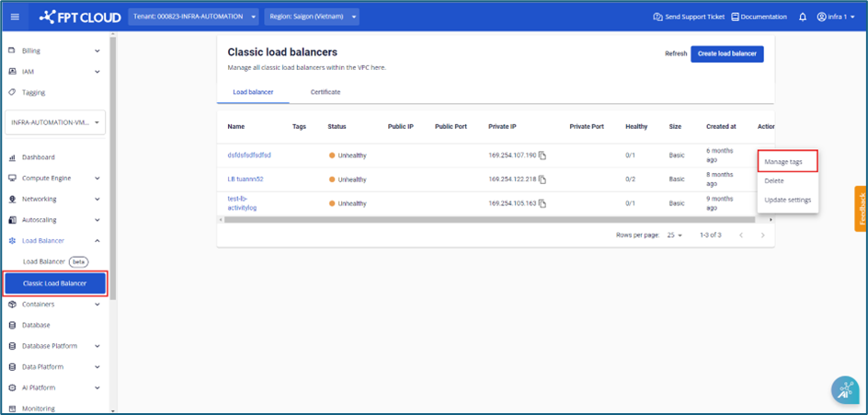Viewport: 868px width, 415px height.
Task: Change rows per page dropdown
Action: click(675, 236)
